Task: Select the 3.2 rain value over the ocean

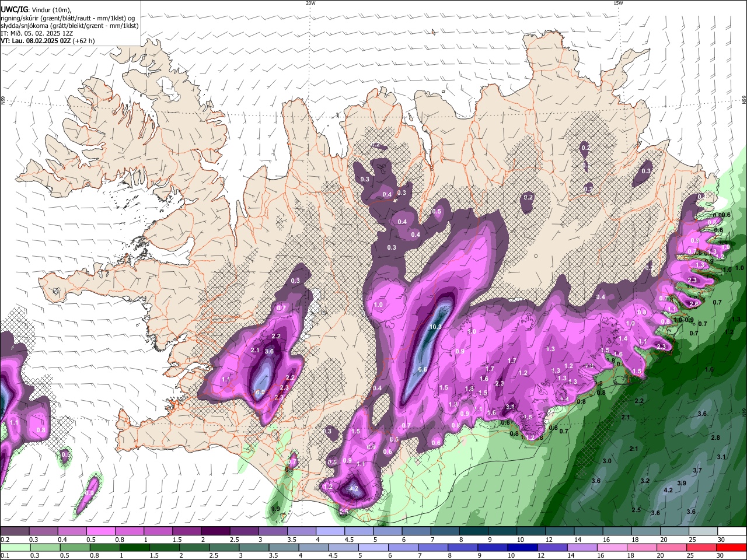Action: click(645, 481)
